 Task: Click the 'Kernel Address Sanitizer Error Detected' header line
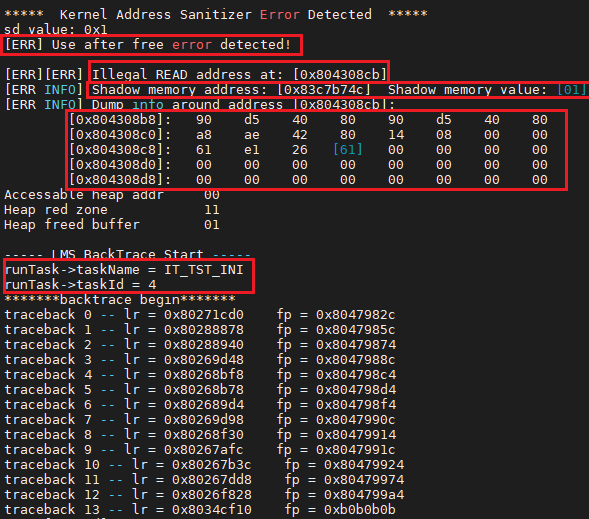click(x=216, y=15)
